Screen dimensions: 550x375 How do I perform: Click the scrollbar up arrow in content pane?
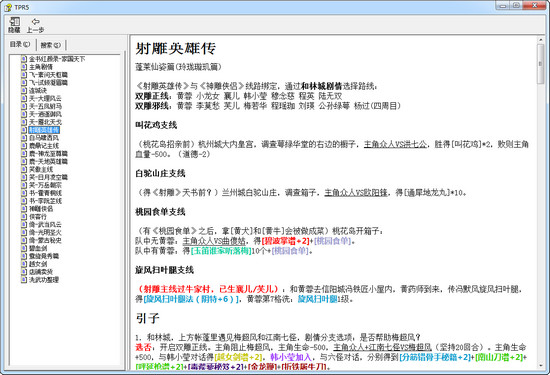click(541, 40)
